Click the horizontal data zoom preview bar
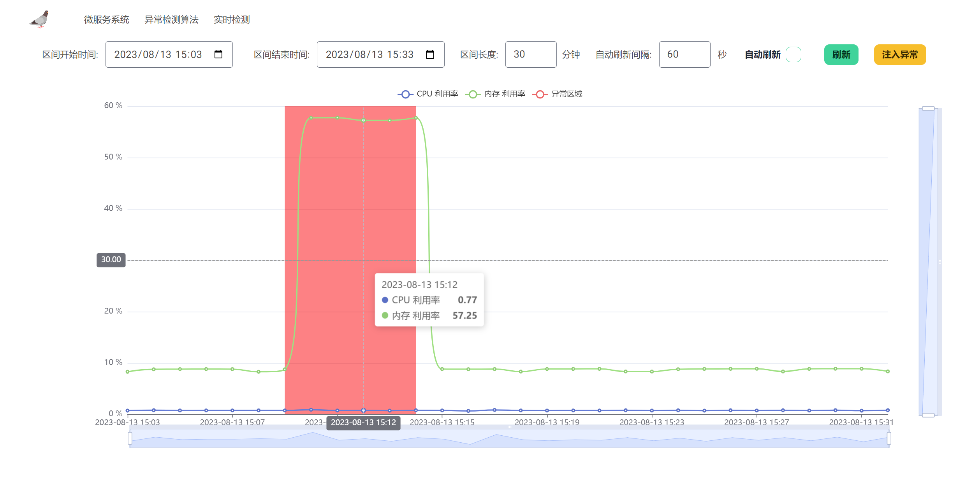Viewport: 980px width, 482px height. point(509,438)
